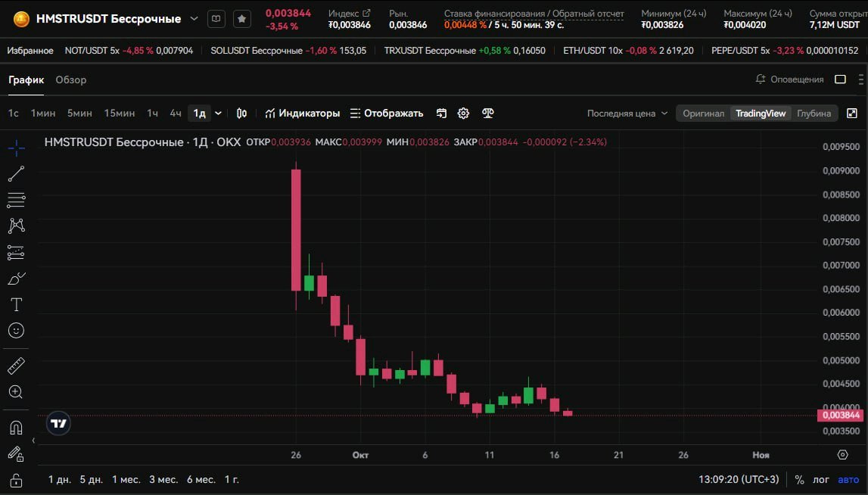Collapse the drawing toolbar arrow

click(33, 441)
